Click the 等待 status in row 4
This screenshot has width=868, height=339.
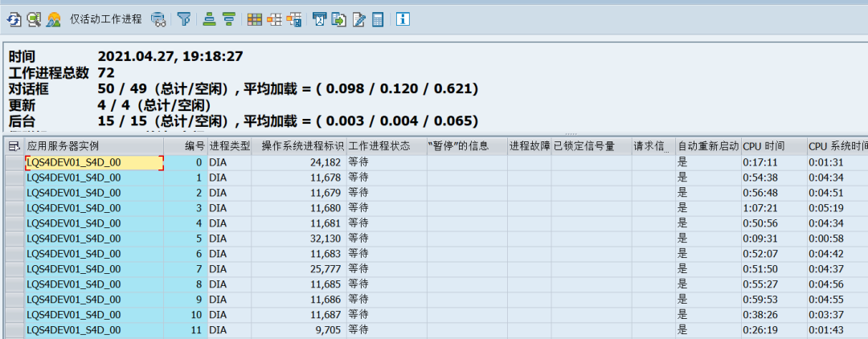(387, 223)
